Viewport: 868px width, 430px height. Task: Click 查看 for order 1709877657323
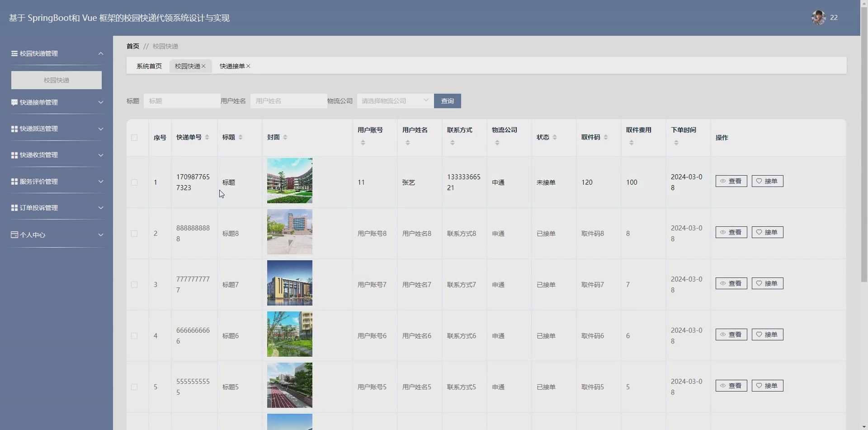pyautogui.click(x=731, y=181)
